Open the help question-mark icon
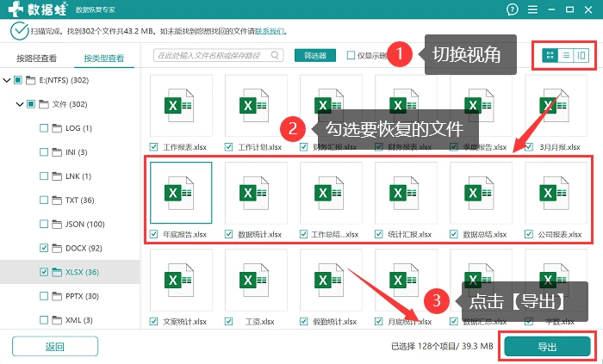 coord(513,9)
